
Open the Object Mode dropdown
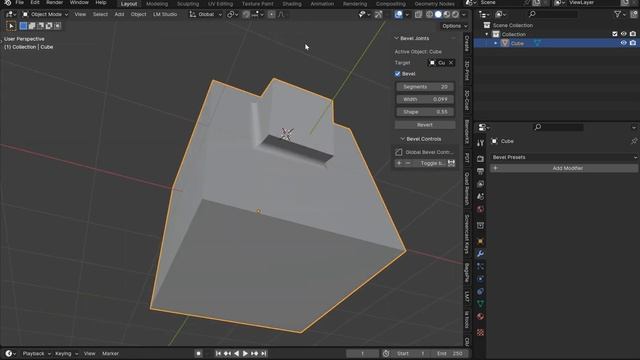click(x=45, y=14)
